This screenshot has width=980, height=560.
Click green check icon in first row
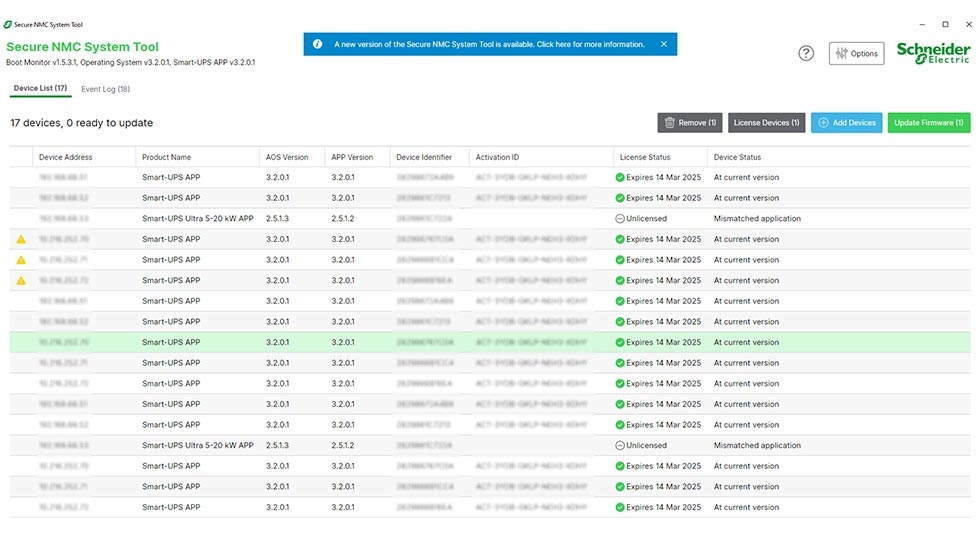(620, 178)
